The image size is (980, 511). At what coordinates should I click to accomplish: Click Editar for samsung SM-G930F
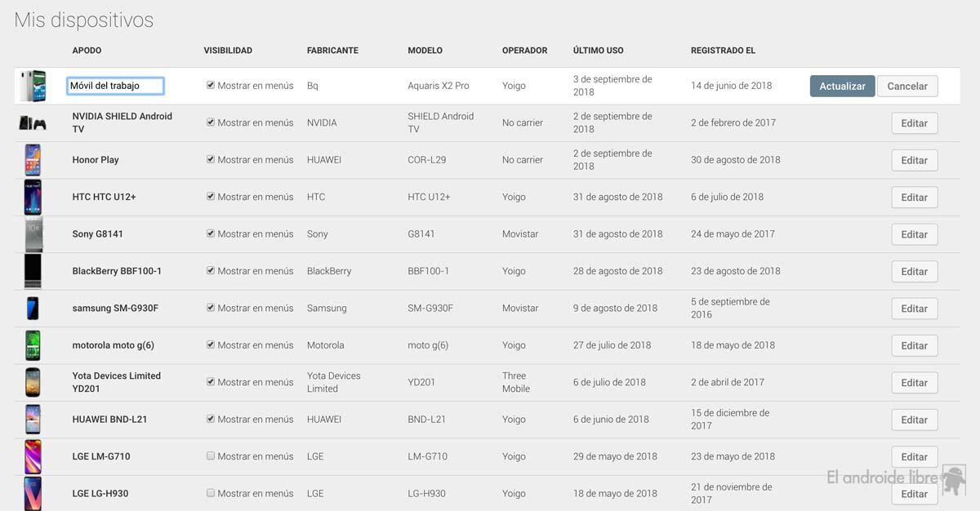(x=914, y=309)
